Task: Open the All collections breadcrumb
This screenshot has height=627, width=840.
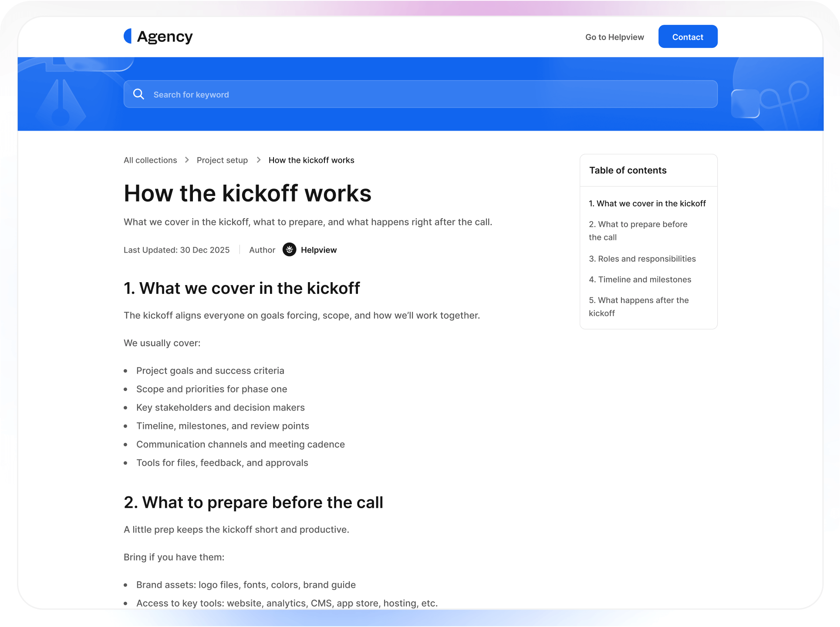Action: [150, 160]
